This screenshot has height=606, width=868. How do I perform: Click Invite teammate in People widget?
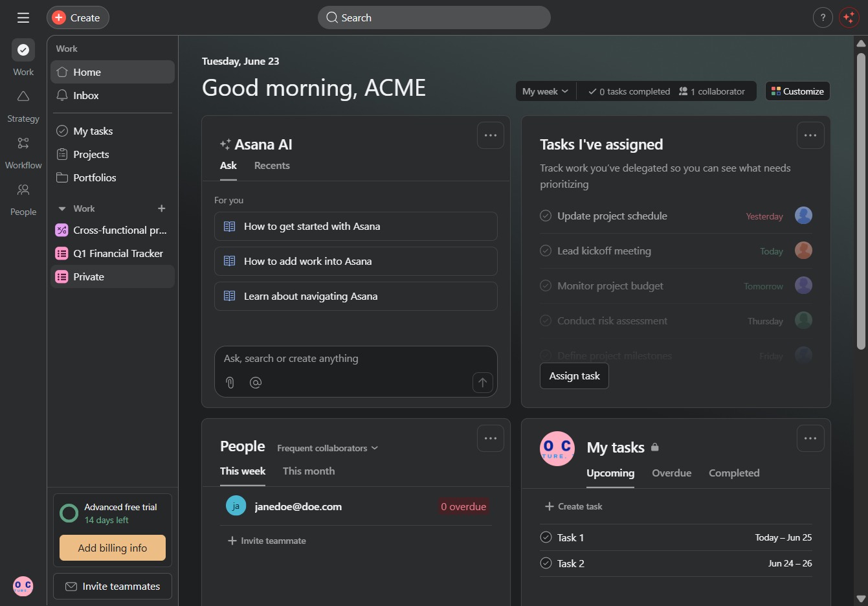(267, 541)
